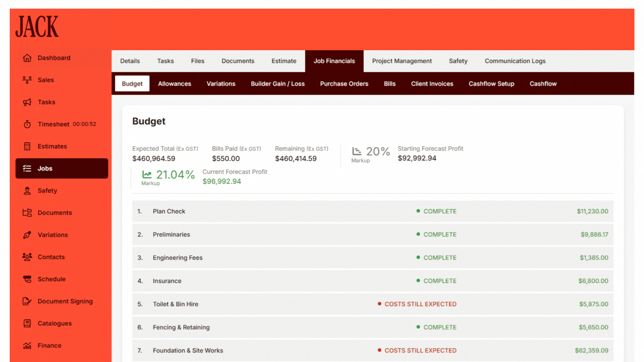
Task: Expand the Toilet & Bin Hire row
Action: pos(175,304)
